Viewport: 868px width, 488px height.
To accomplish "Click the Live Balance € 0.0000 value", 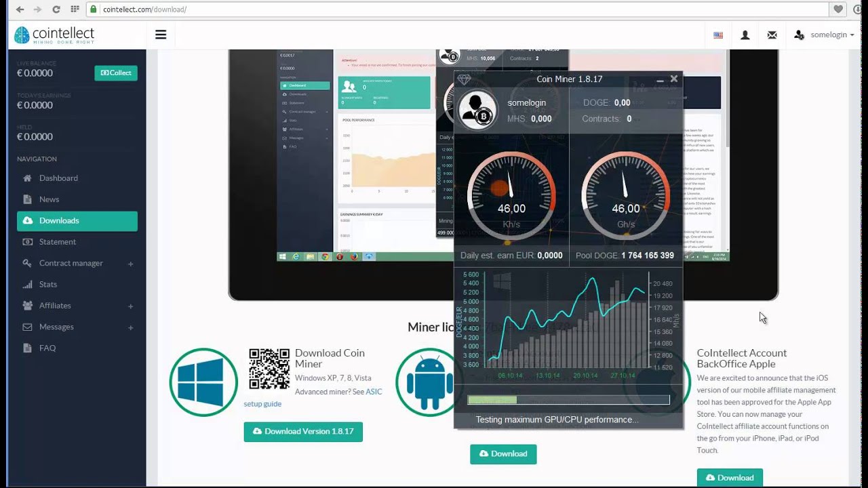I will 35,73.
